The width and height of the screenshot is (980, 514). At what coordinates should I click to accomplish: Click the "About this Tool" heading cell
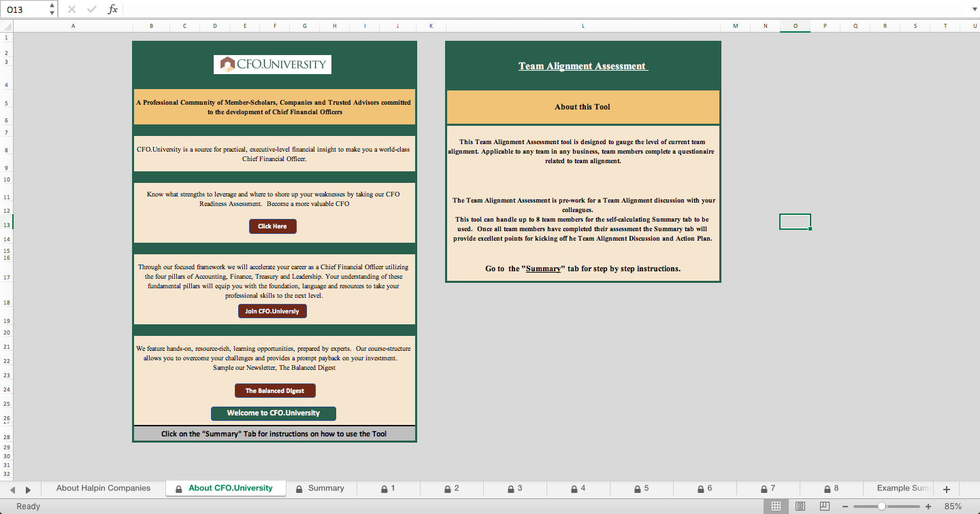click(x=583, y=107)
